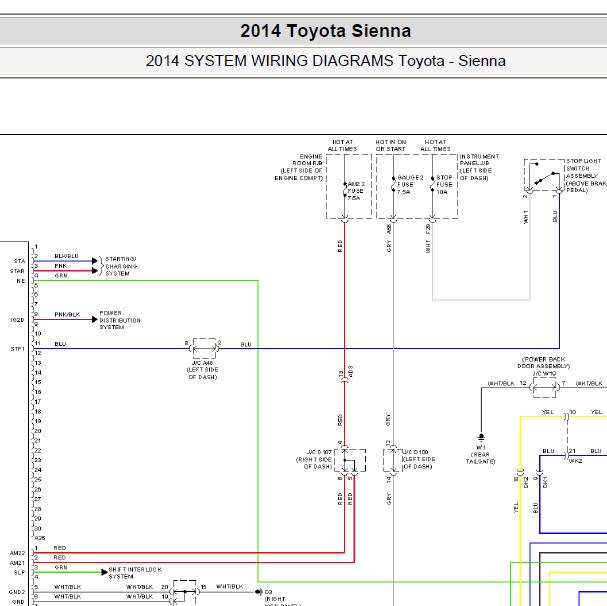607x606 pixels.
Task: Select the PNK wire label at pin 3
Action: point(60,266)
